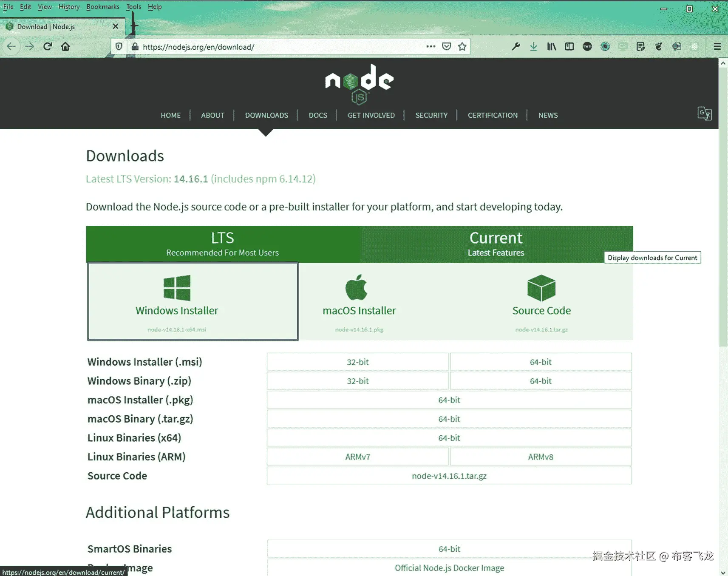
Task: Open the hamburger application menu
Action: pos(717,46)
